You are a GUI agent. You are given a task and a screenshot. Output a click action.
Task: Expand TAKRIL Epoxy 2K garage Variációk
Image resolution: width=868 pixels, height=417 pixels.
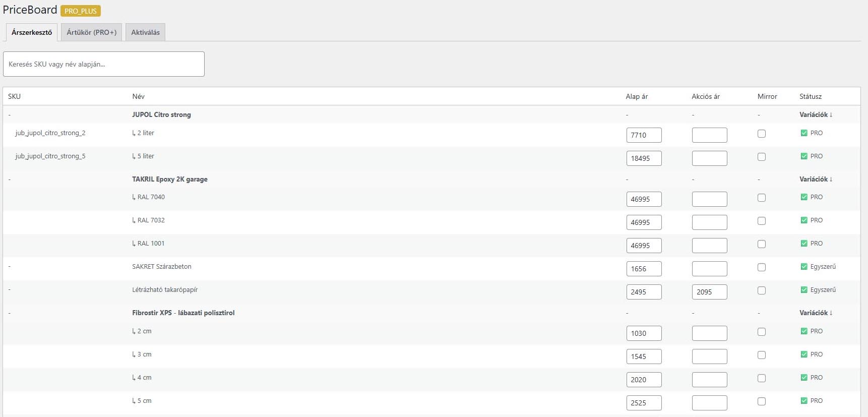pyautogui.click(x=816, y=180)
